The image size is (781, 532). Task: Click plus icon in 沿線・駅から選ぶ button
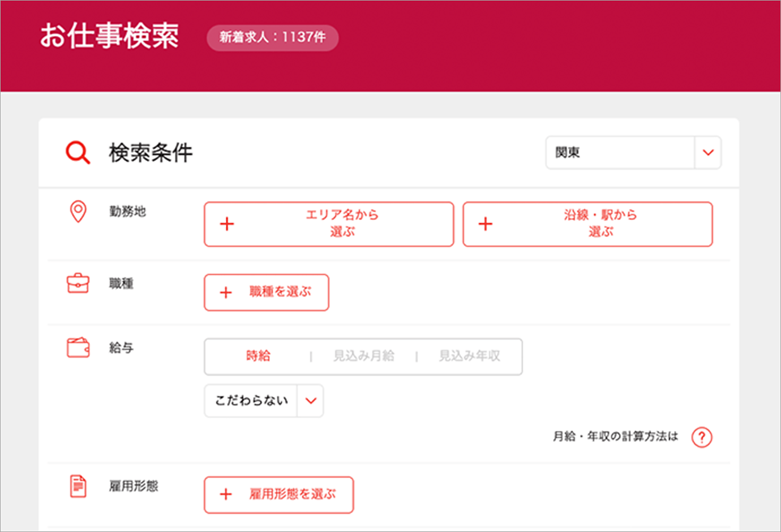click(x=486, y=224)
